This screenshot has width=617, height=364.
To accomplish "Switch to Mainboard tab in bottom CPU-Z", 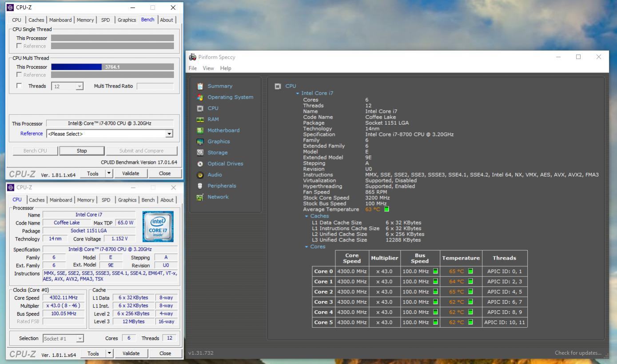I will coord(61,200).
